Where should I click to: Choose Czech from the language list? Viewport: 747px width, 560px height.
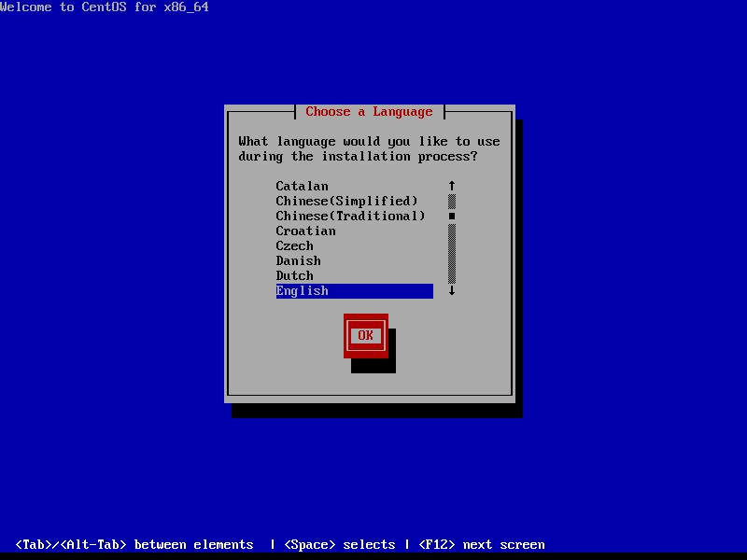tap(355, 245)
